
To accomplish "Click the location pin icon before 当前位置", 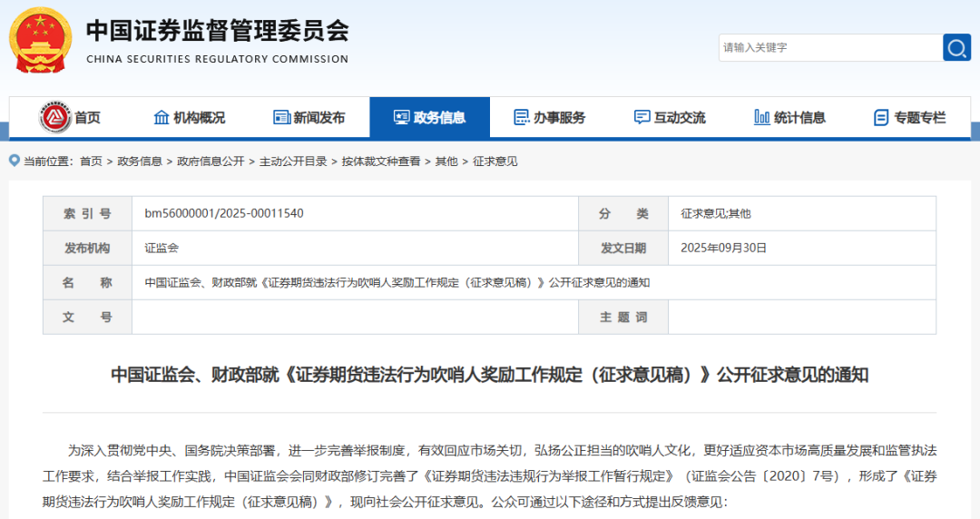I will coord(15,161).
